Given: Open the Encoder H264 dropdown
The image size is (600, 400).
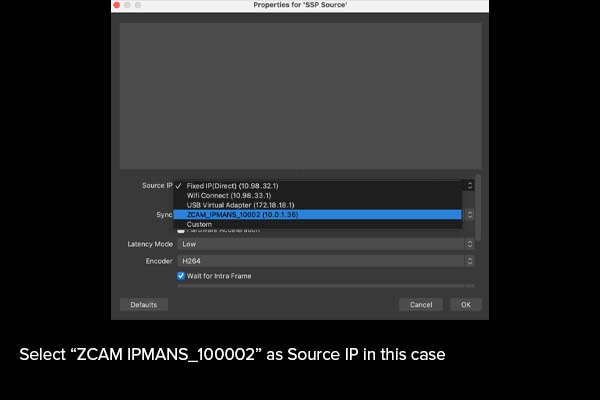Looking at the screenshot, I should click(x=469, y=260).
